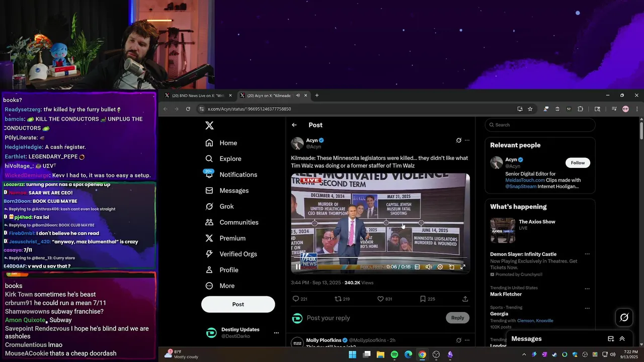The width and height of the screenshot is (644, 362).
Task: Open a new Chrome tab
Action: pos(316,96)
